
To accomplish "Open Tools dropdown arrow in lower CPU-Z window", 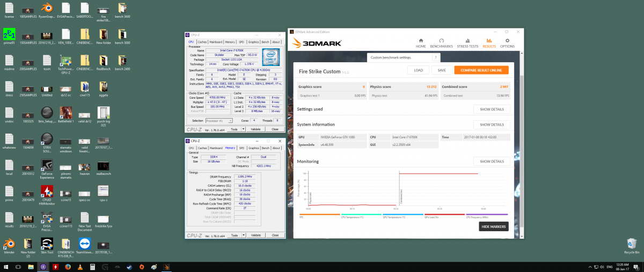I will [243, 235].
